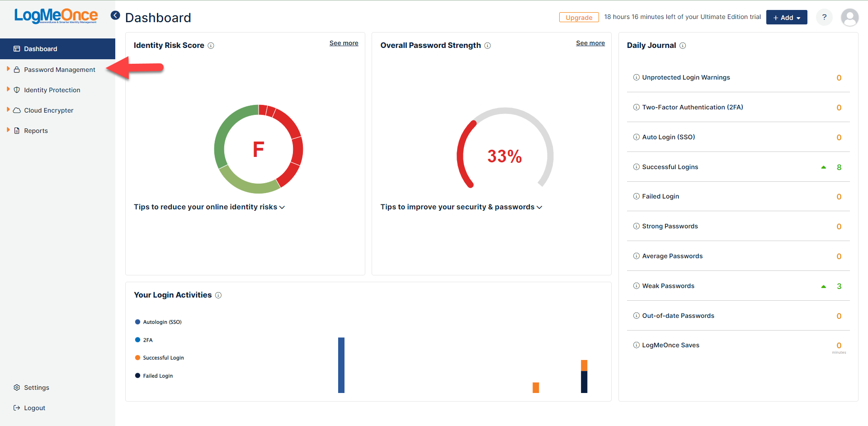This screenshot has height=426, width=868.
Task: Click the Identity Protection shield icon
Action: pos(17,90)
